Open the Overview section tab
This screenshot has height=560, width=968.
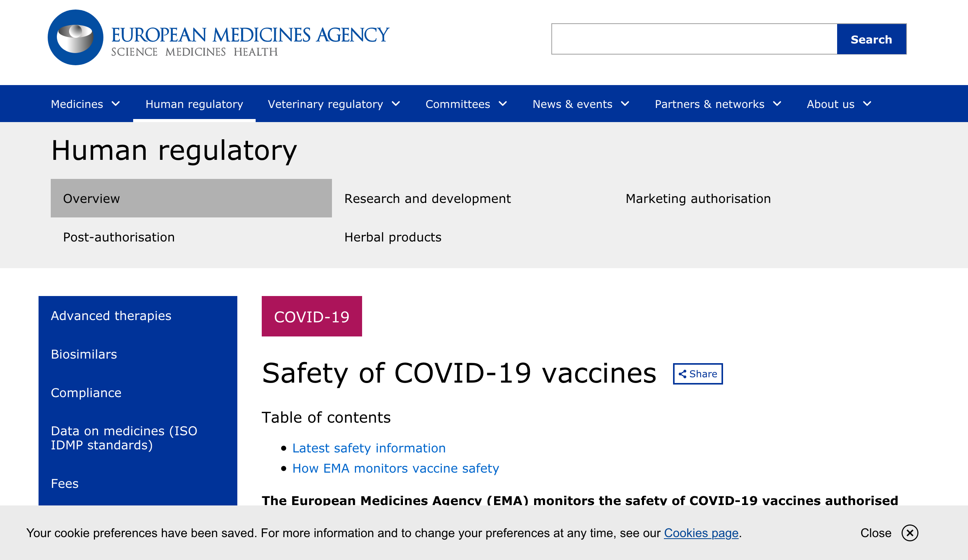(x=191, y=198)
